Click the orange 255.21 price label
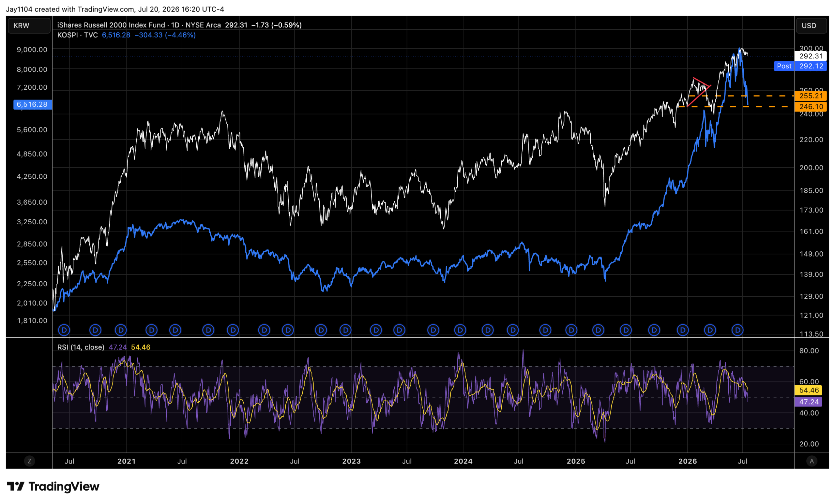 click(x=811, y=96)
